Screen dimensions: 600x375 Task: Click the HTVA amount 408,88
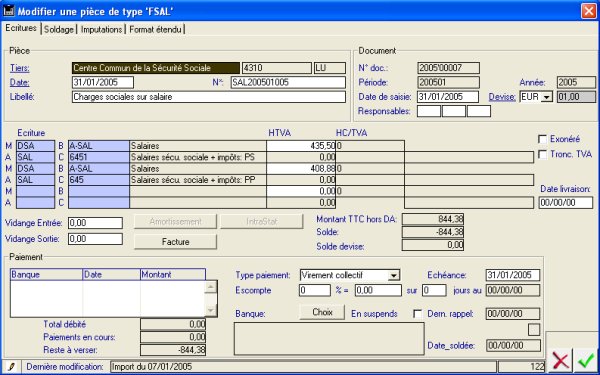tap(301, 168)
